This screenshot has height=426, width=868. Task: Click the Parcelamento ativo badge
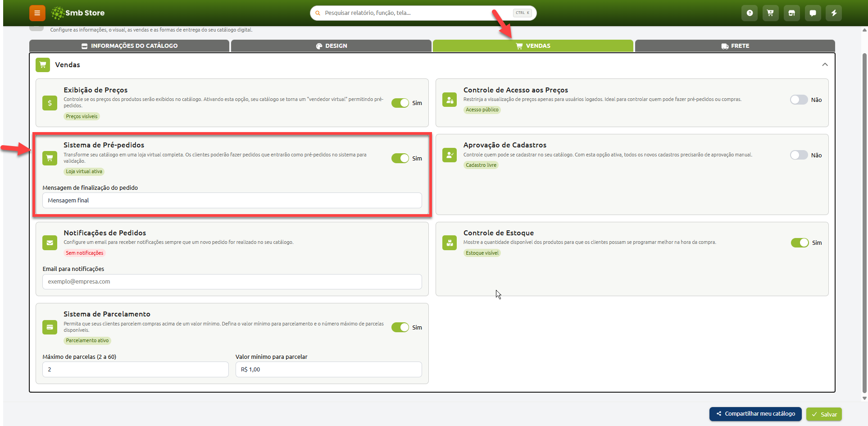point(87,341)
